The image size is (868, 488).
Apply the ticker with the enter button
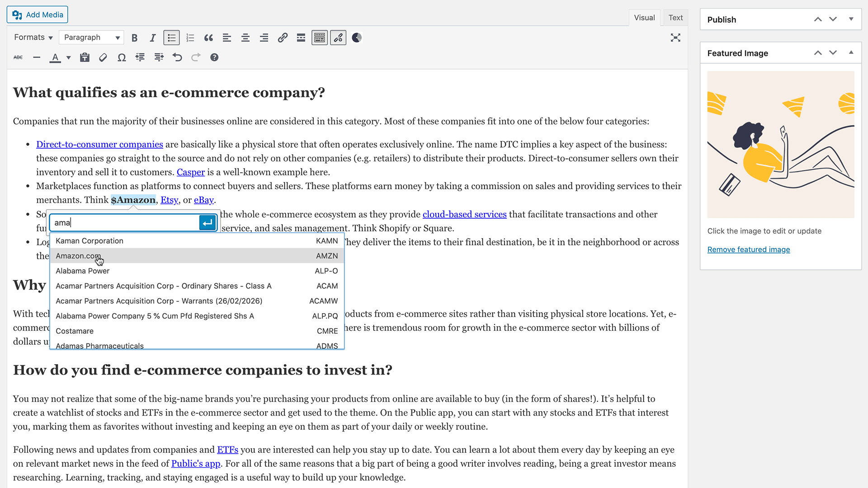[208, 223]
